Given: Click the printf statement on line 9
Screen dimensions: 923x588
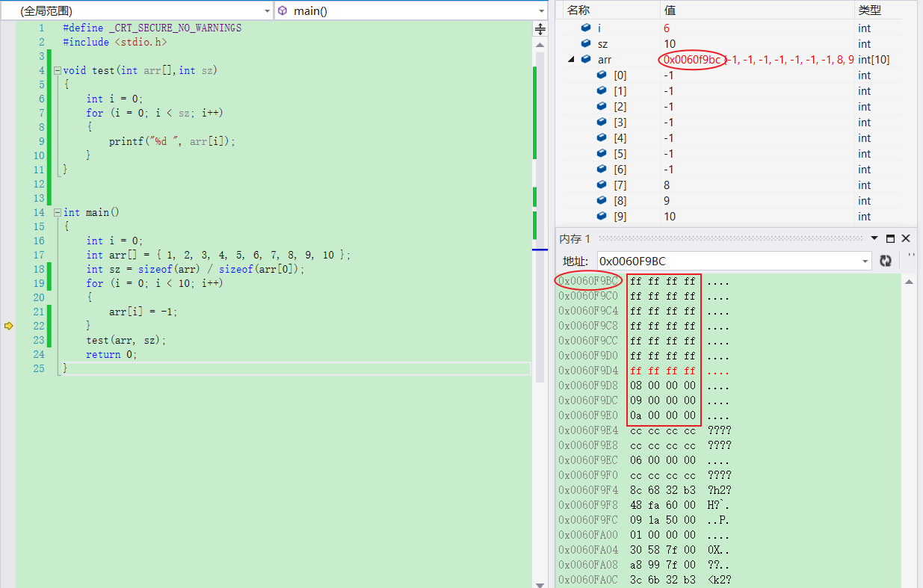Looking at the screenshot, I should 172,141.
